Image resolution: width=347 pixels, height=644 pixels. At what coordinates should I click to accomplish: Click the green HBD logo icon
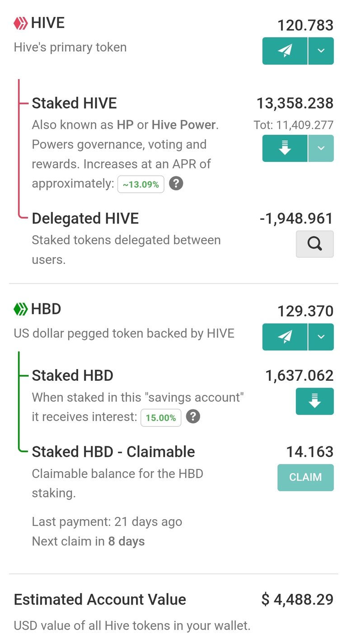pyautogui.click(x=21, y=309)
